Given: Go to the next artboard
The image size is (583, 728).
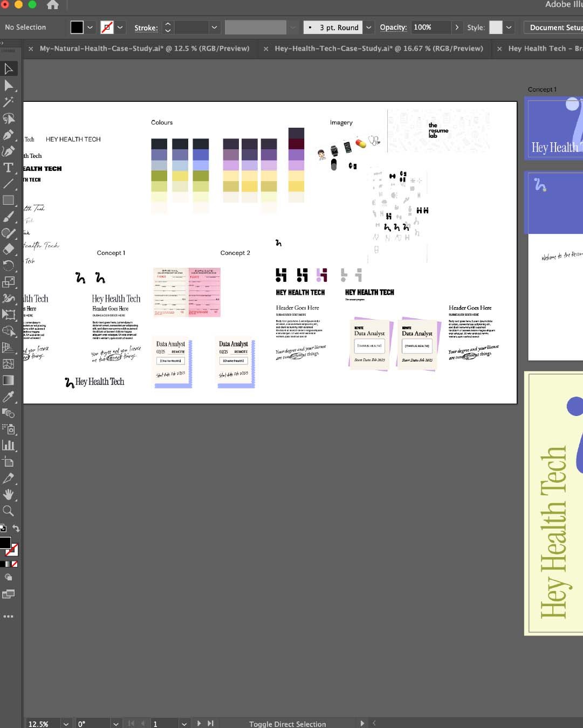Looking at the screenshot, I should 199,724.
